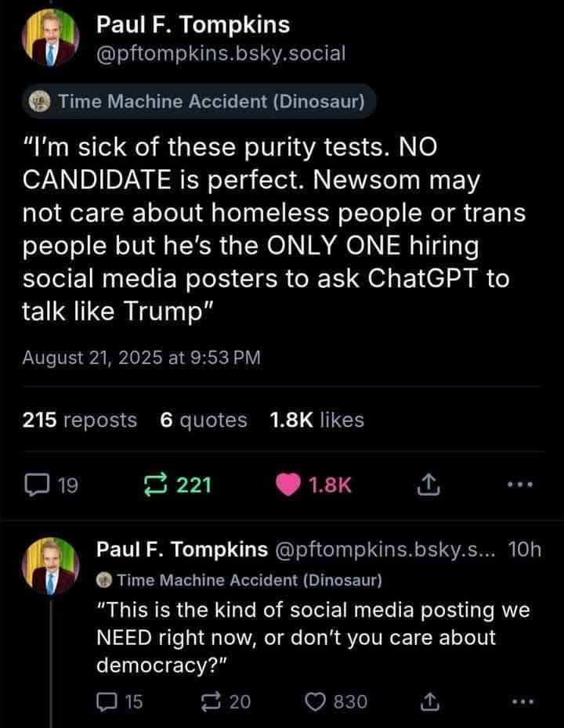The height and width of the screenshot is (728, 564).
Task: Share the main post via upload icon
Action: tap(425, 486)
